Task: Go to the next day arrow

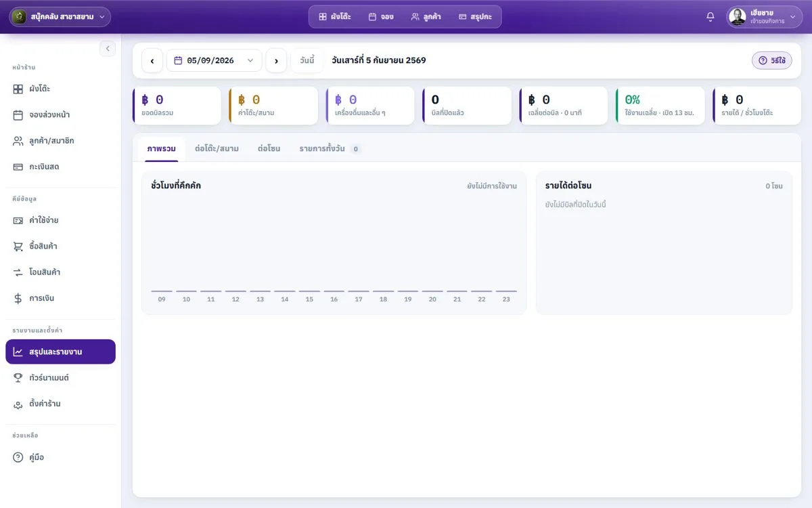Action: (276, 60)
